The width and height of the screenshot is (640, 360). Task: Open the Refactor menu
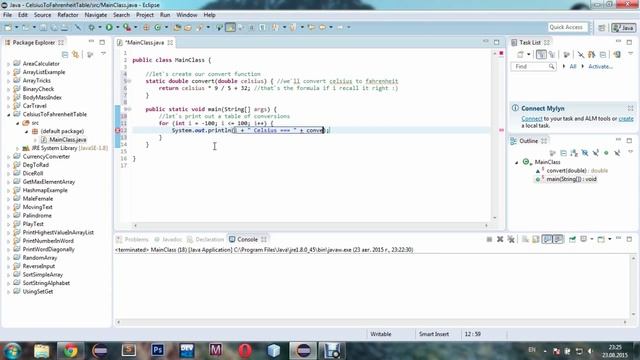click(x=68, y=15)
